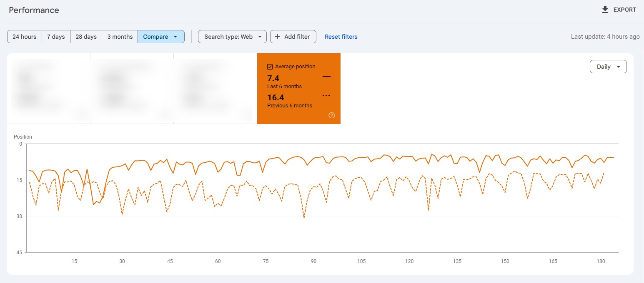The width and height of the screenshot is (644, 283).
Task: Click the Performance heading
Action: [x=34, y=10]
